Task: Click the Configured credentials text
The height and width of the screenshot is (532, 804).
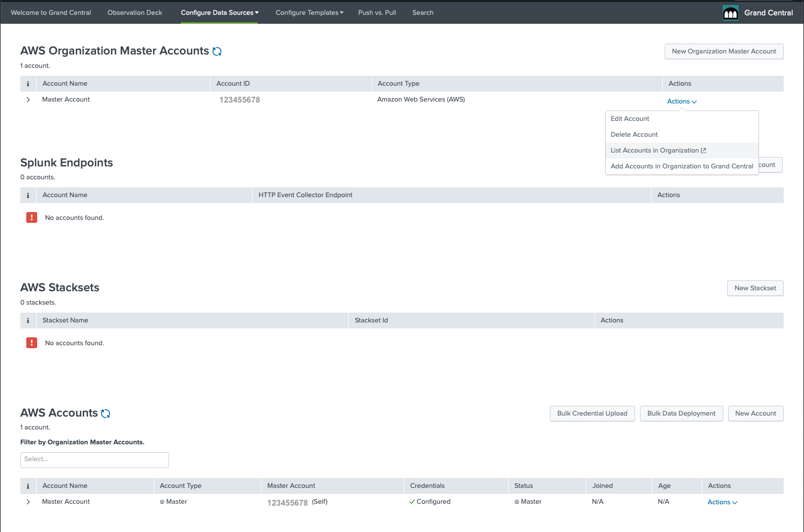Action: tap(433, 502)
